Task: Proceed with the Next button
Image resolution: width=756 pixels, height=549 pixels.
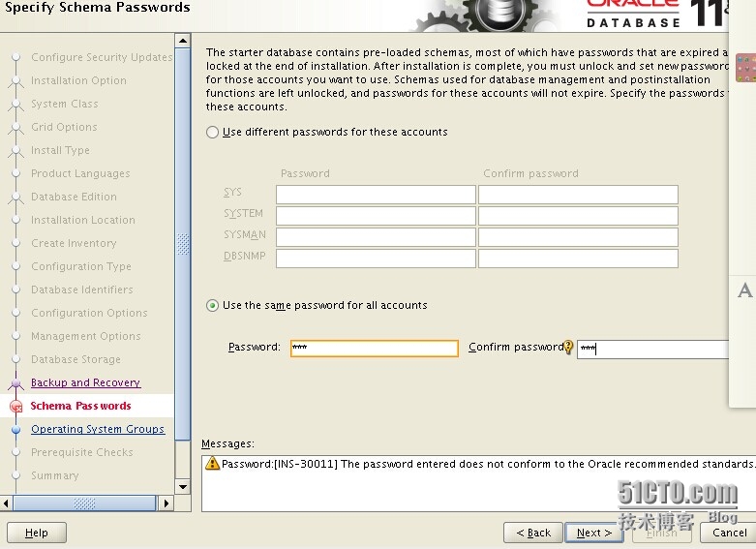Action: (x=594, y=533)
